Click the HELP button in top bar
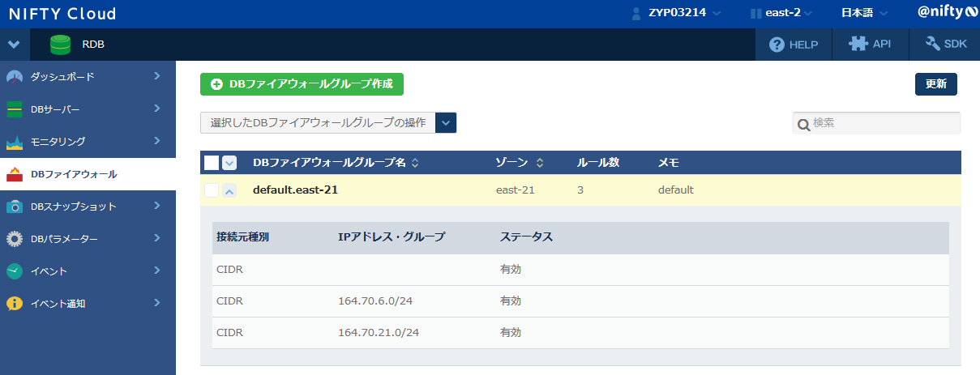This screenshot has width=980, height=375. tap(794, 45)
